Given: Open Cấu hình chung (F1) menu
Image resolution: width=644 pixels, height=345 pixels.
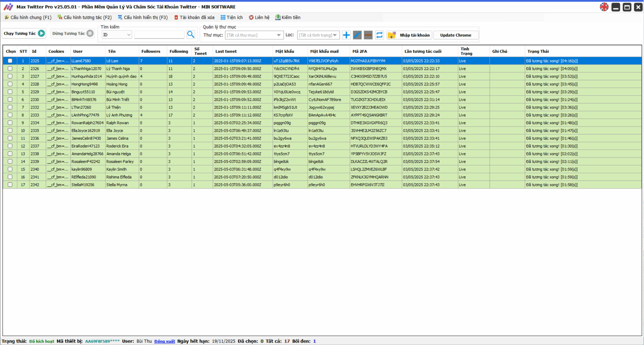Looking at the screenshot, I should [28, 17].
